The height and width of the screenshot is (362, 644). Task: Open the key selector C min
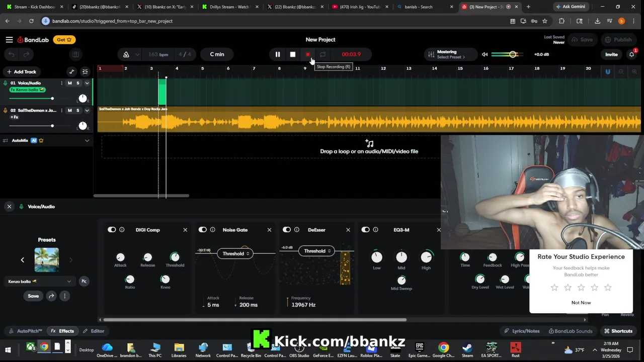[x=217, y=54]
